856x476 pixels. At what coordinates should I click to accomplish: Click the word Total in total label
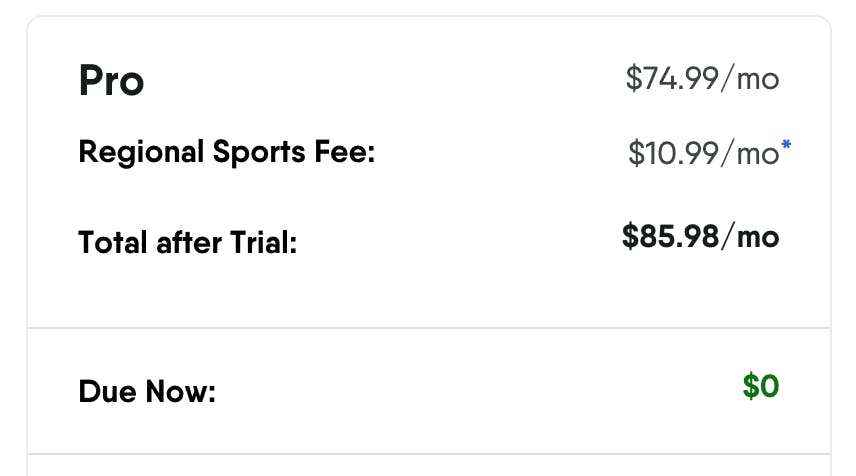coord(113,242)
